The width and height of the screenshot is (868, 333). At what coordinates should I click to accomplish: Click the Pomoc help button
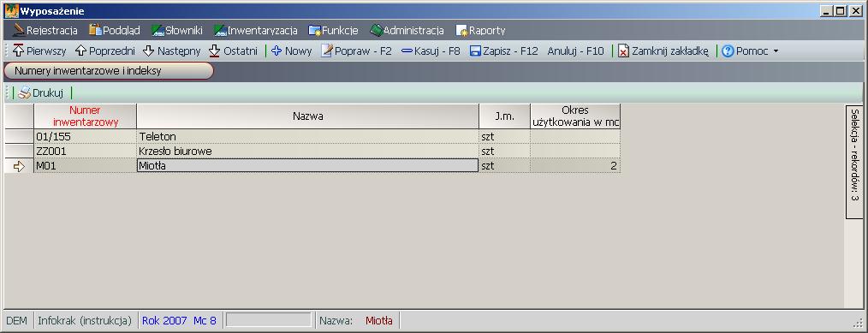[x=745, y=51]
